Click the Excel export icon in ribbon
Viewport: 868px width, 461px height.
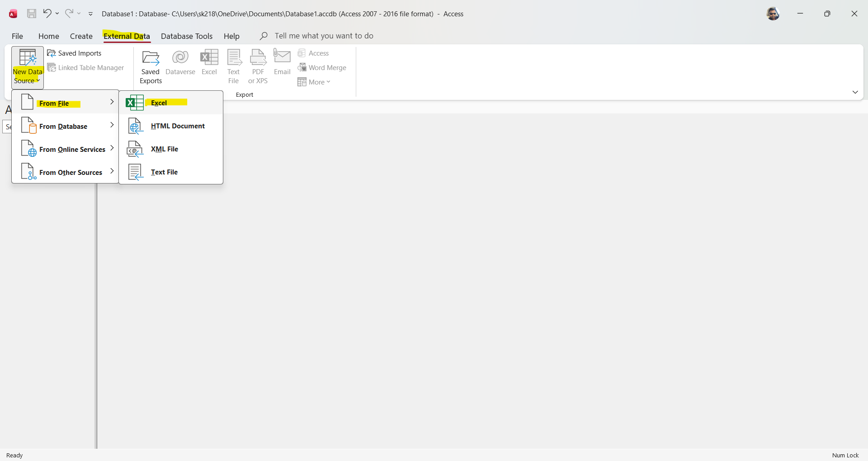coord(209,62)
